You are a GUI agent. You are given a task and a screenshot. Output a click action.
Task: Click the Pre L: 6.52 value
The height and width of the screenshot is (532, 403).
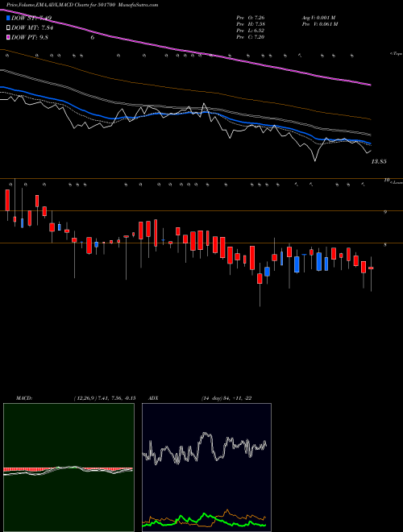[251, 31]
